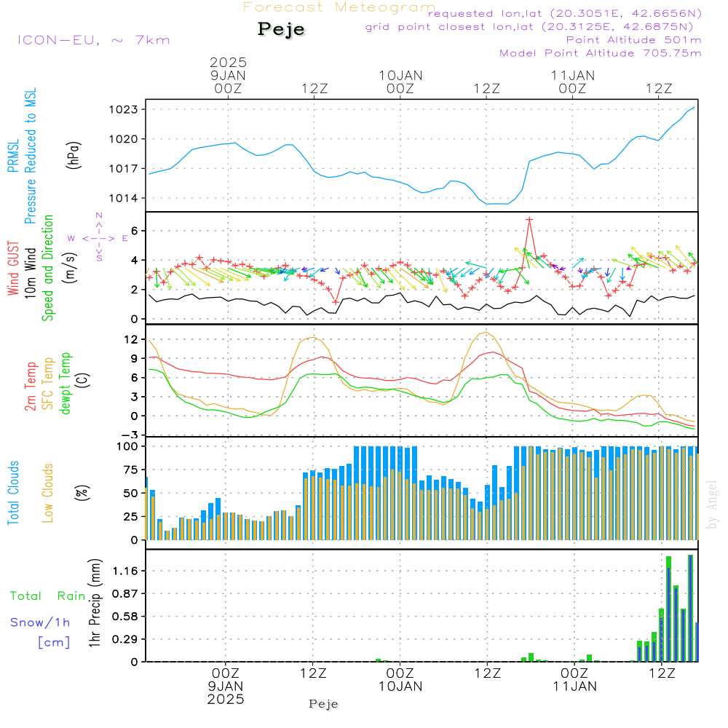Click the bold 'Peje' heading
Viewport: 728px width, 728px height.
tap(281, 29)
